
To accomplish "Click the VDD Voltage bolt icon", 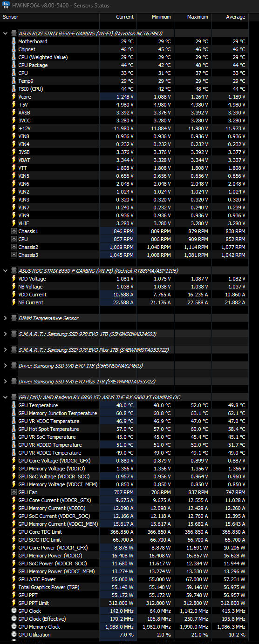I will [x=14, y=279].
